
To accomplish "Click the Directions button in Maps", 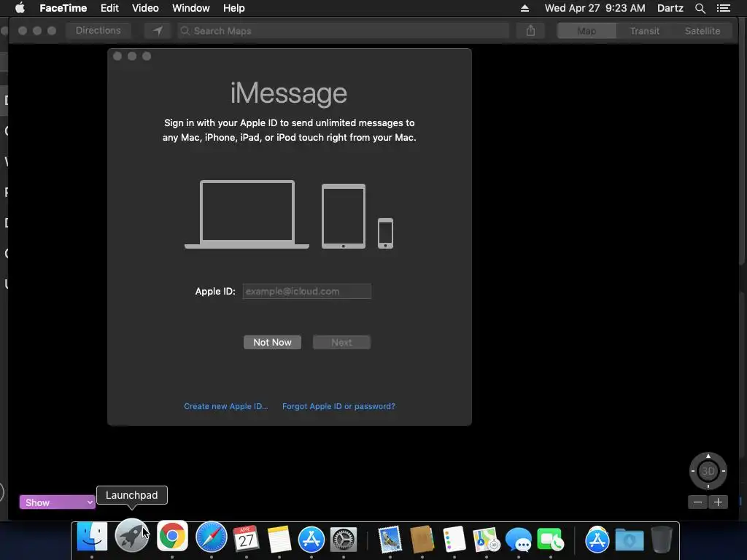I will (x=98, y=31).
